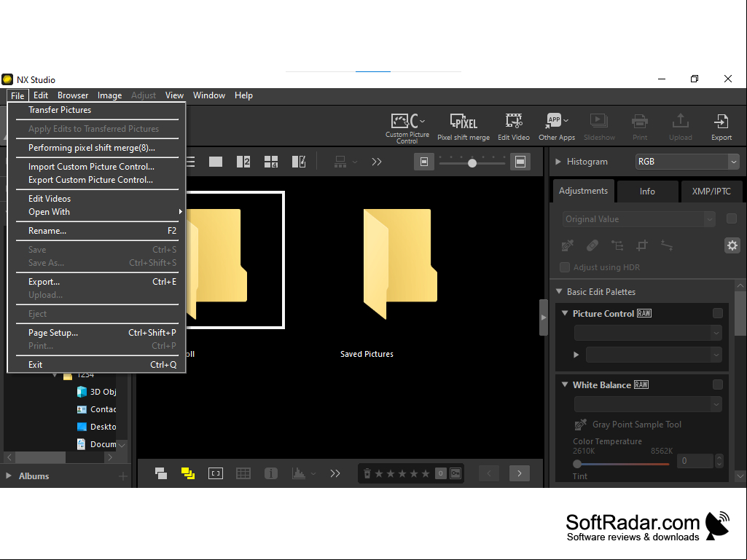Open the Edit menu
This screenshot has height=560, width=747.
(x=41, y=95)
